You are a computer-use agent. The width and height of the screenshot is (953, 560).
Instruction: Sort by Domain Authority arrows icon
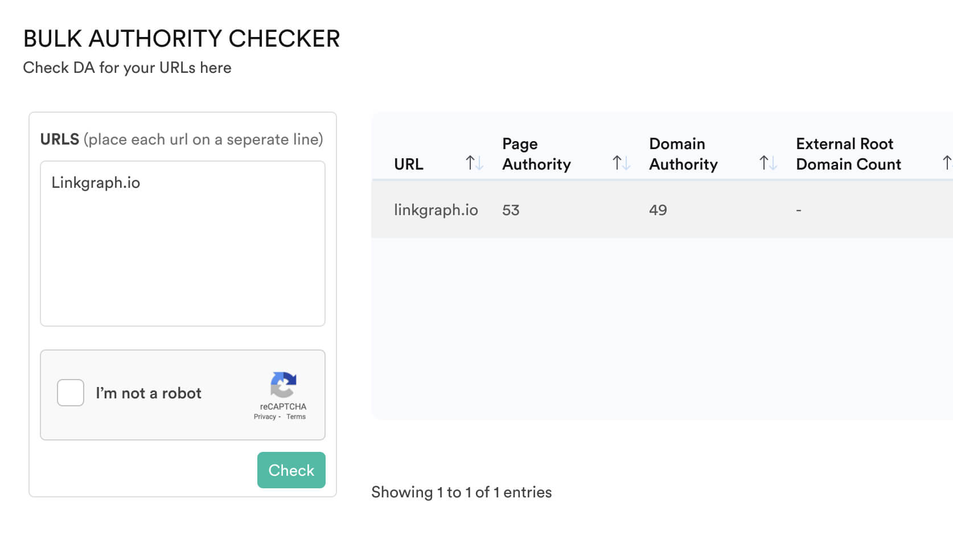coord(768,163)
